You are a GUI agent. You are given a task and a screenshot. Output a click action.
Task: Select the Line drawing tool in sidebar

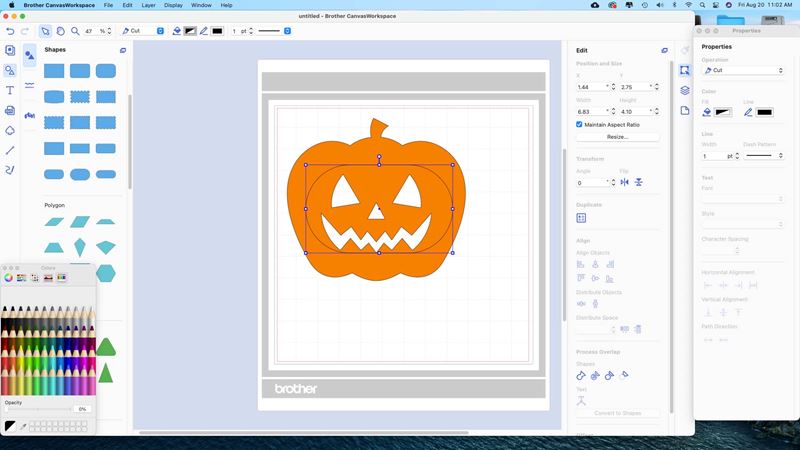(10, 150)
